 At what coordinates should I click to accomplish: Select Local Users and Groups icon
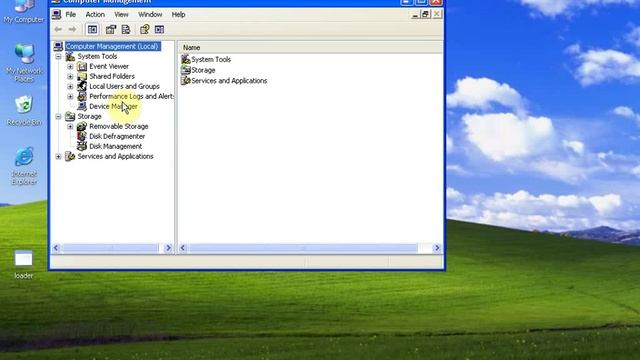point(82,86)
